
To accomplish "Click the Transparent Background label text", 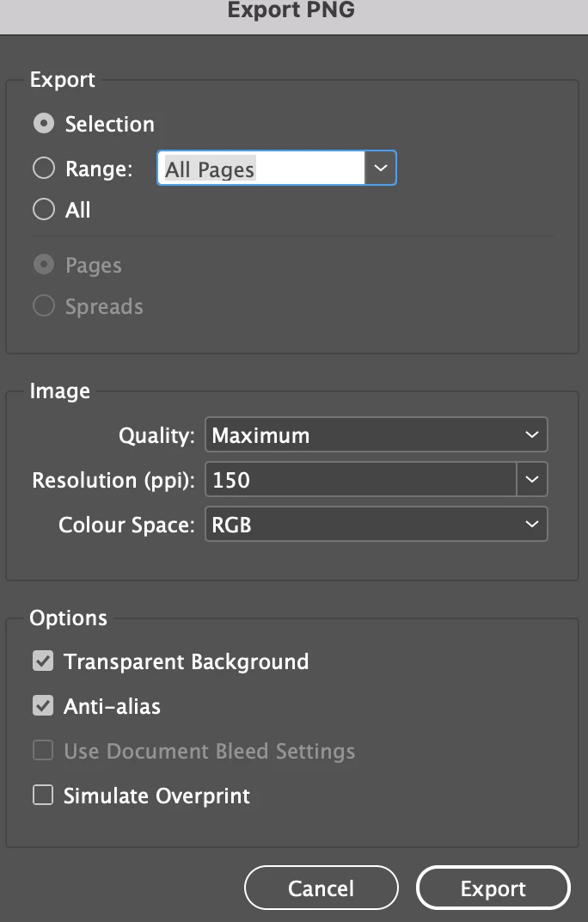I will tap(186, 661).
